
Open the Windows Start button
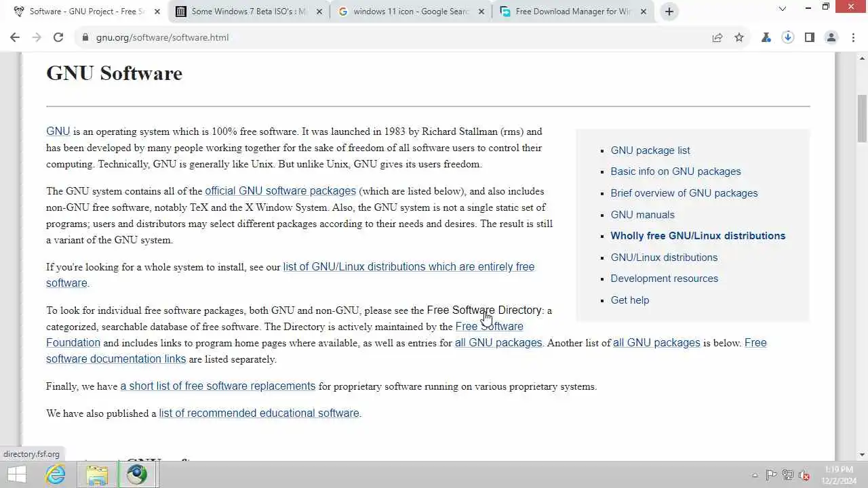tap(17, 474)
